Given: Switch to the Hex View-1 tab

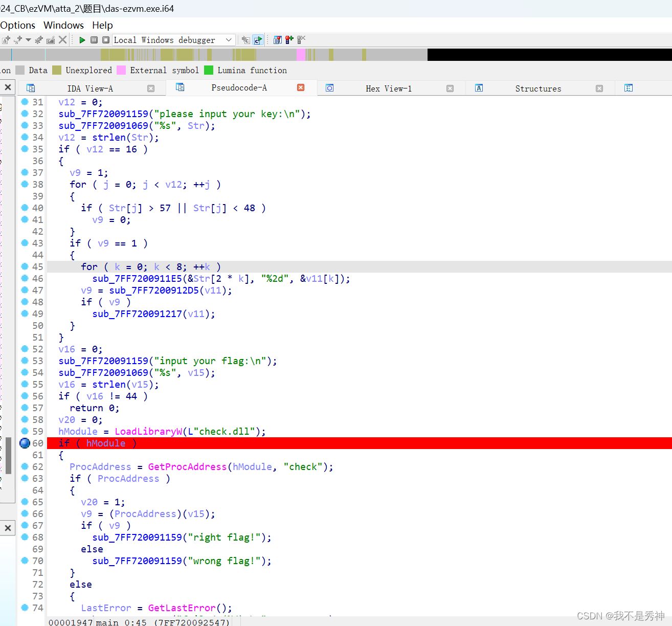Looking at the screenshot, I should [x=389, y=88].
